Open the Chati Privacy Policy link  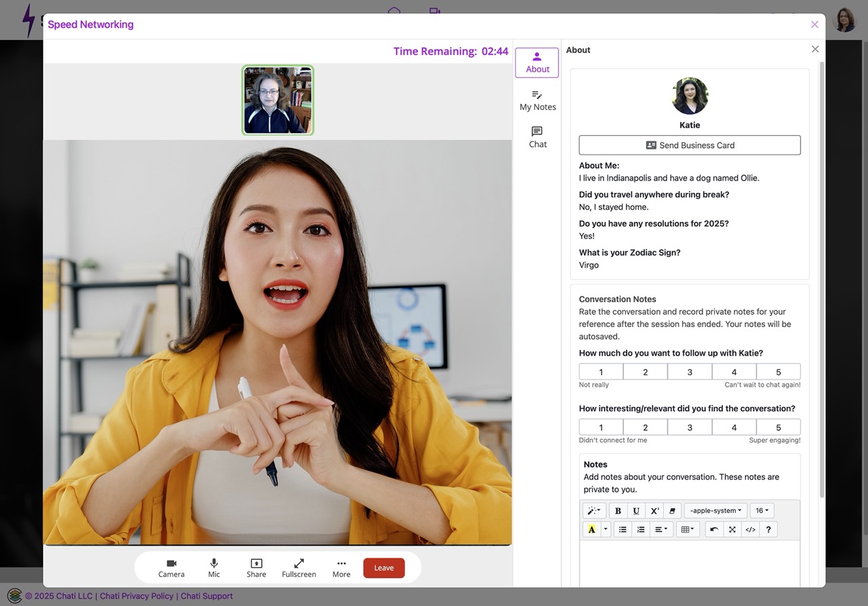[136, 596]
